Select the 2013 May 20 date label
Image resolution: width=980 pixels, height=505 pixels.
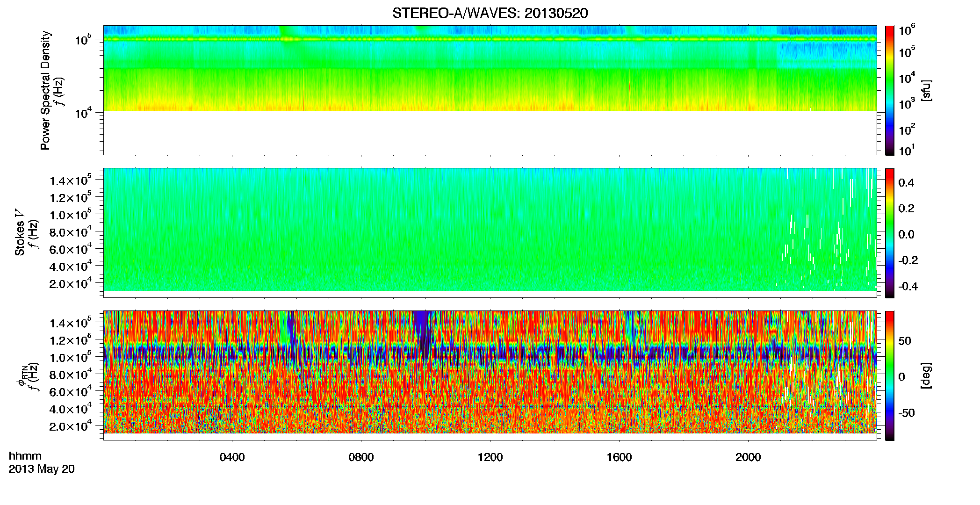click(42, 469)
